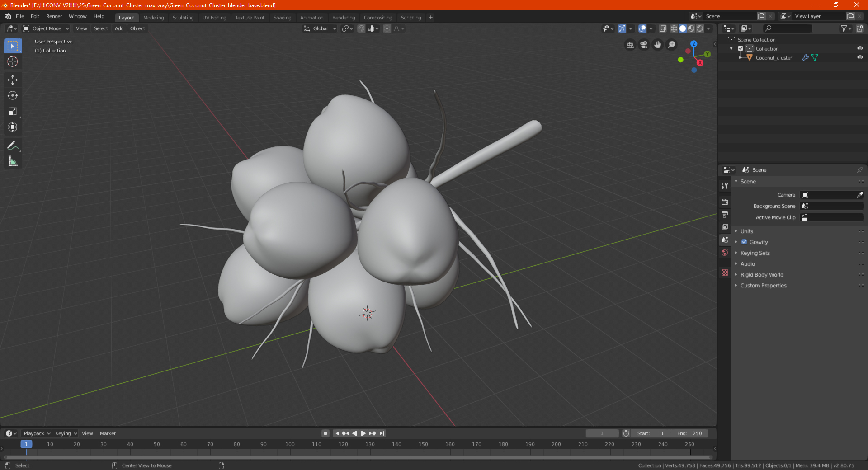
Task: Select the Rotate tool
Action: (13, 95)
